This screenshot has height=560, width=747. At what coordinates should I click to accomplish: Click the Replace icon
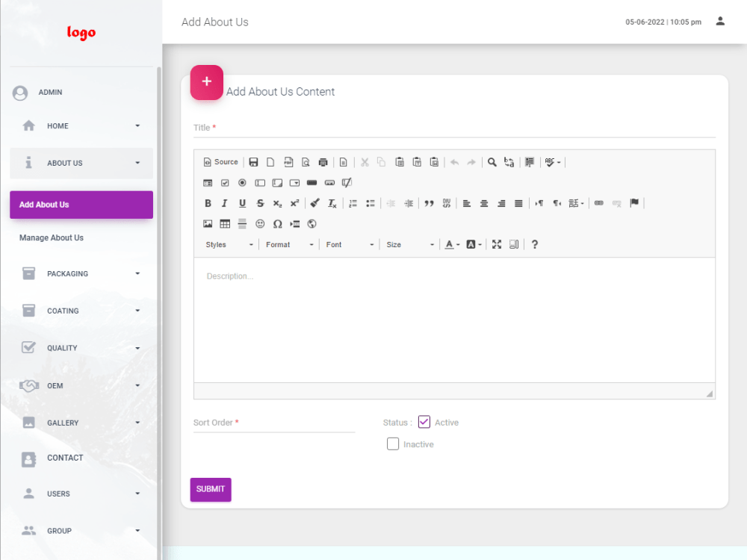pyautogui.click(x=509, y=162)
